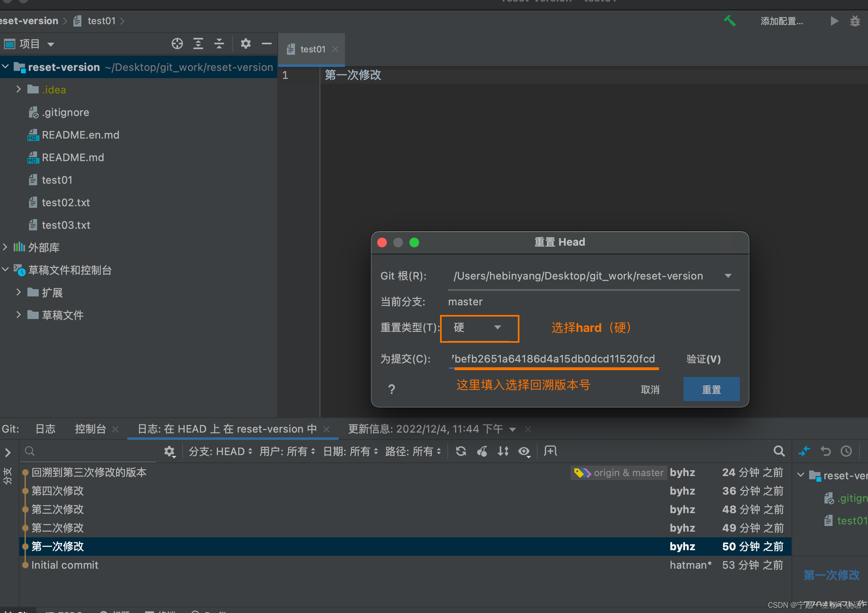Click the 重置 button in dialog

(711, 389)
